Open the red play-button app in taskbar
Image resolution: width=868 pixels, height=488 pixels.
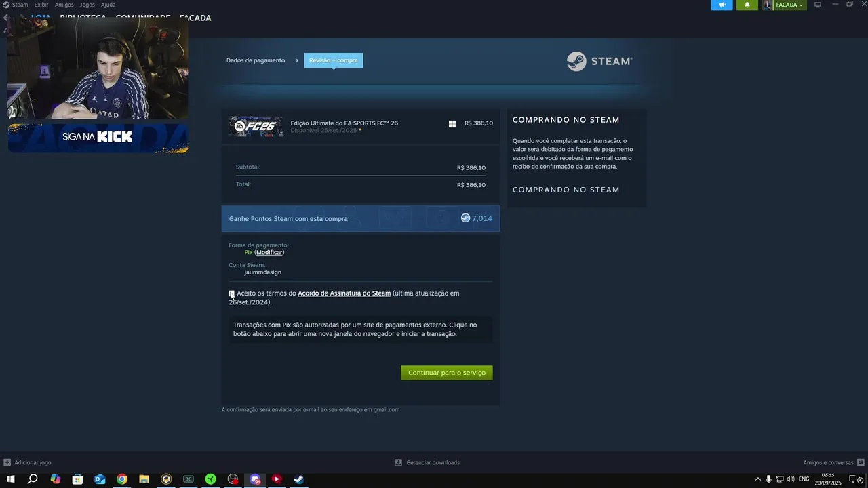(277, 479)
